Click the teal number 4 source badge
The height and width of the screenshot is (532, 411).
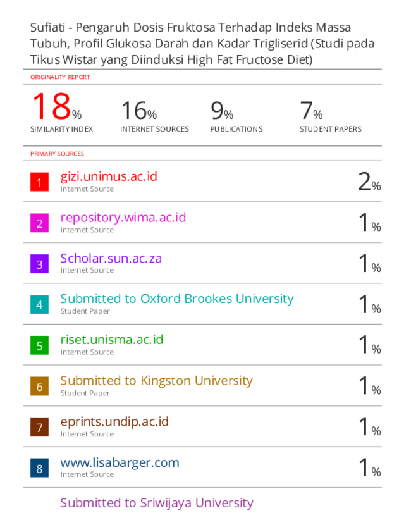click(39, 304)
